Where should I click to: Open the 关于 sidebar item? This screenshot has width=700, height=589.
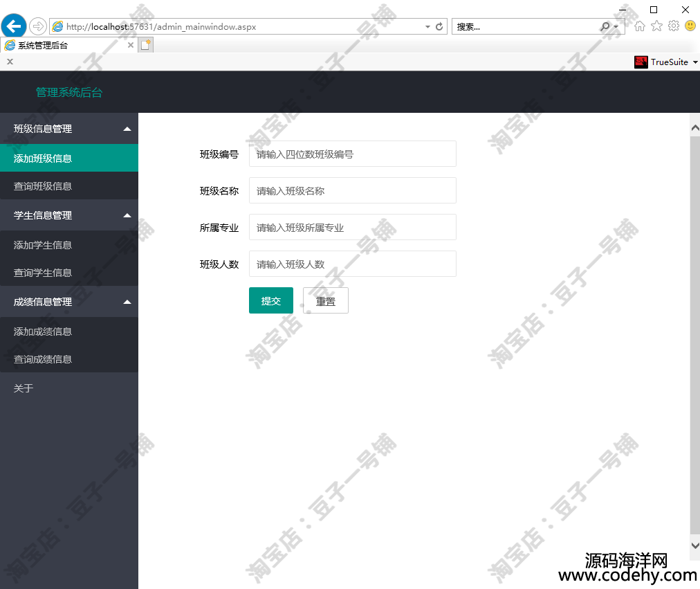[x=69, y=388]
